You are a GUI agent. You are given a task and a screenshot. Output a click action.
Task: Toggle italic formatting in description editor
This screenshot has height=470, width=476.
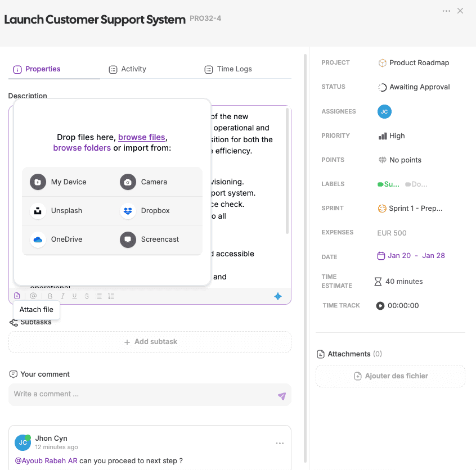pyautogui.click(x=62, y=296)
